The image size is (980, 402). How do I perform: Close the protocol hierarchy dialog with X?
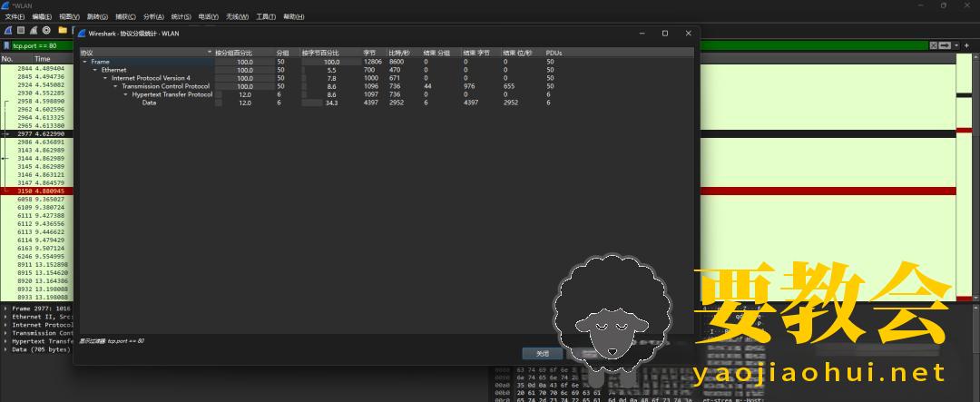pos(688,34)
